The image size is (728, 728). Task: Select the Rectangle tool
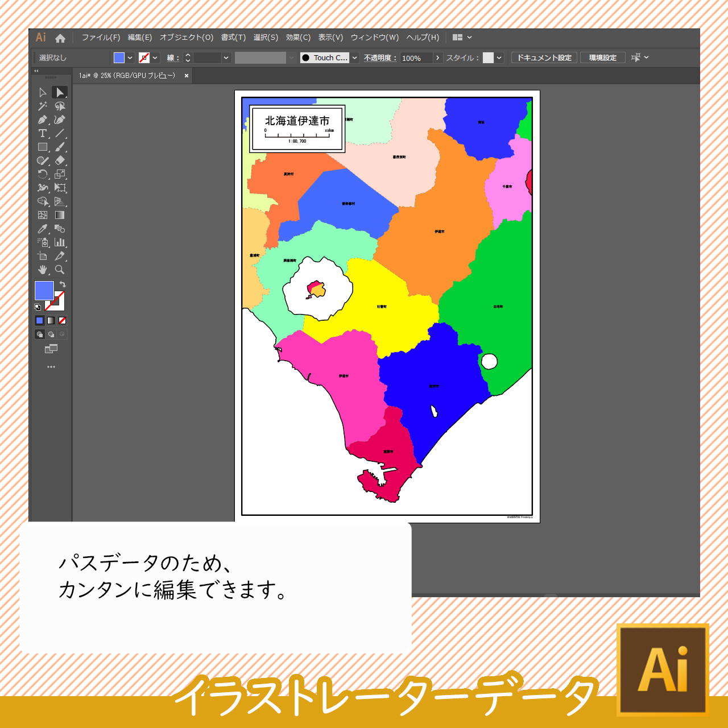point(43,147)
